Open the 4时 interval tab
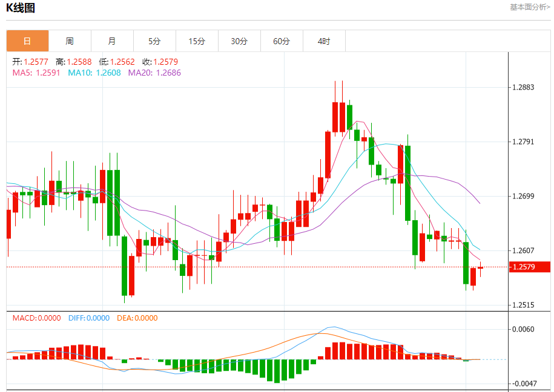 [325, 41]
